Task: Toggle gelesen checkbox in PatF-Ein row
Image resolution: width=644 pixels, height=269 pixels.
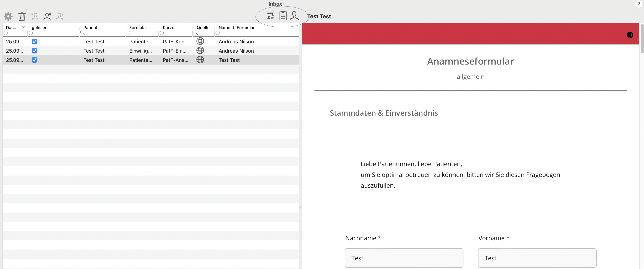Action: point(34,51)
